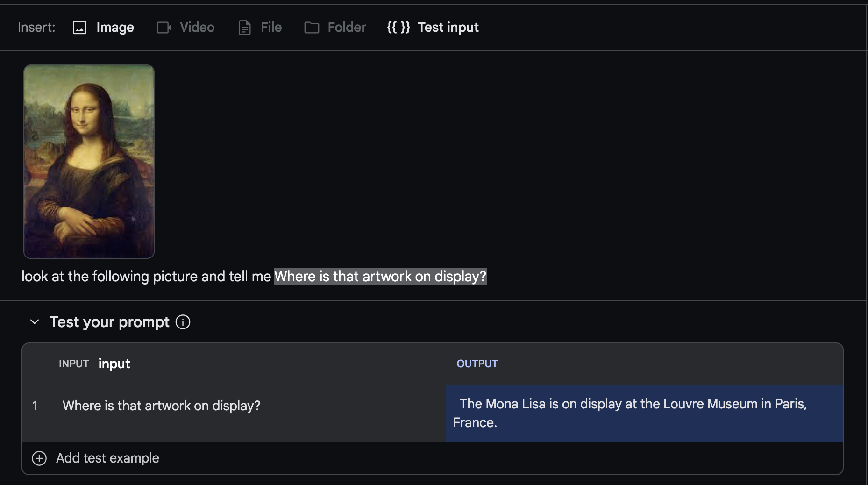Click the OUTPUT column header

click(x=477, y=364)
